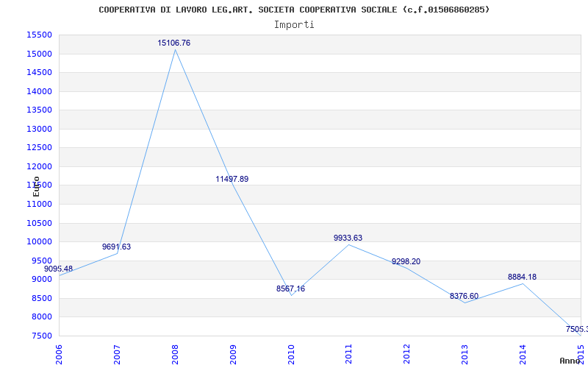
Task: Click the 2006 x-axis year label
Action: click(59, 354)
